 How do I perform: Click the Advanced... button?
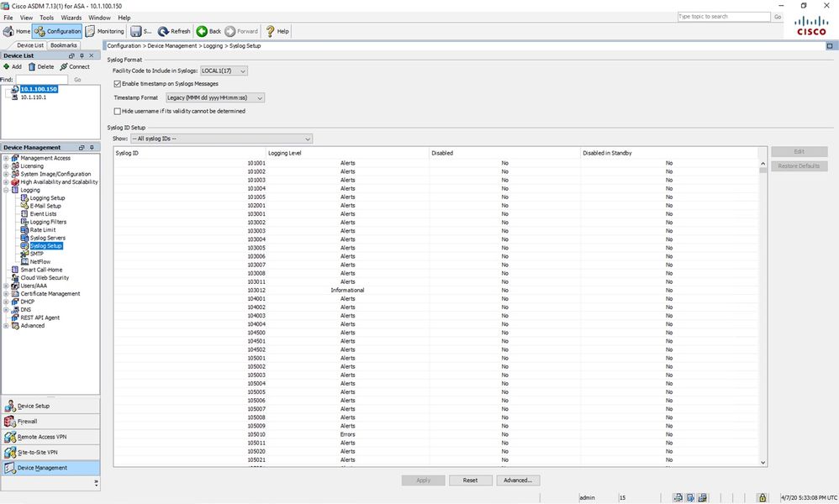point(518,480)
